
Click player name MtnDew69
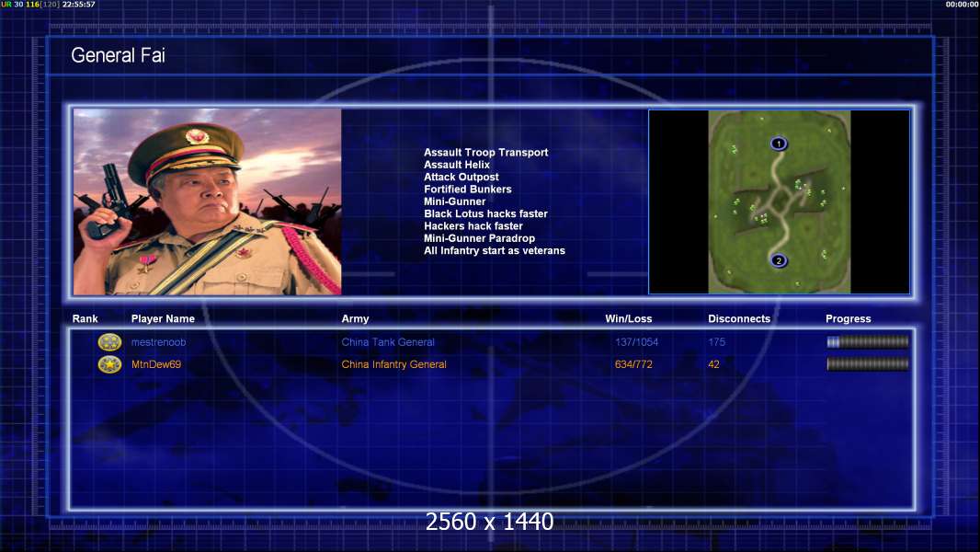[x=155, y=364]
